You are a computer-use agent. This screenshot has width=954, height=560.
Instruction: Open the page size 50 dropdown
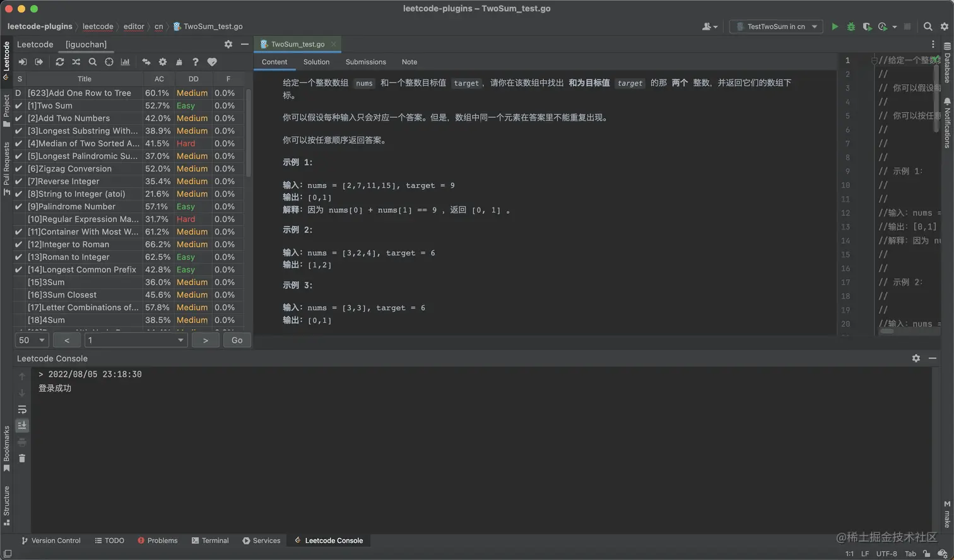pos(32,340)
